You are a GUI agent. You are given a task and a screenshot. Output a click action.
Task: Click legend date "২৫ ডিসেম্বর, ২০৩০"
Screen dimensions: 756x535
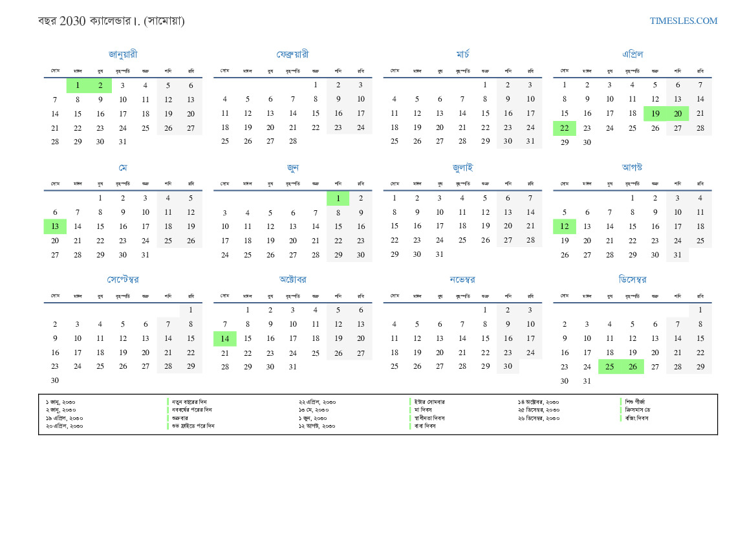click(539, 410)
